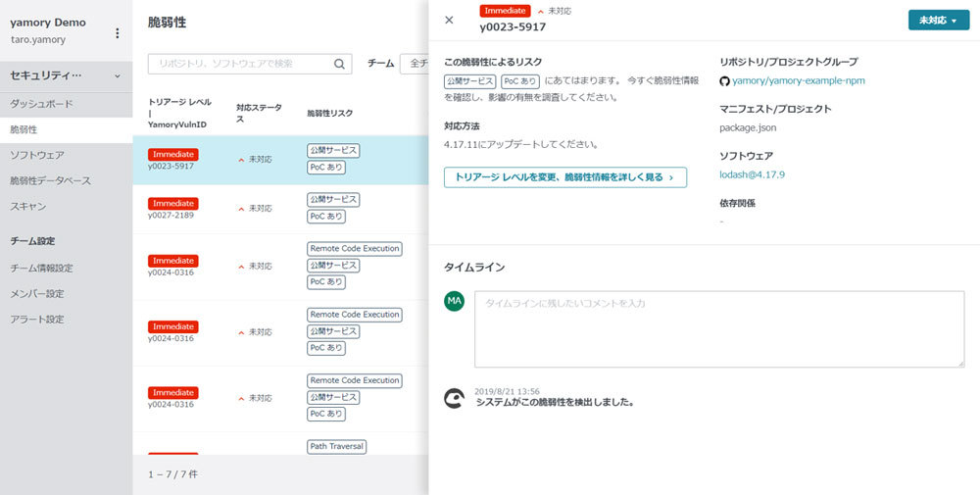
Task: Click the MA user avatar in timeline
Action: tap(454, 301)
